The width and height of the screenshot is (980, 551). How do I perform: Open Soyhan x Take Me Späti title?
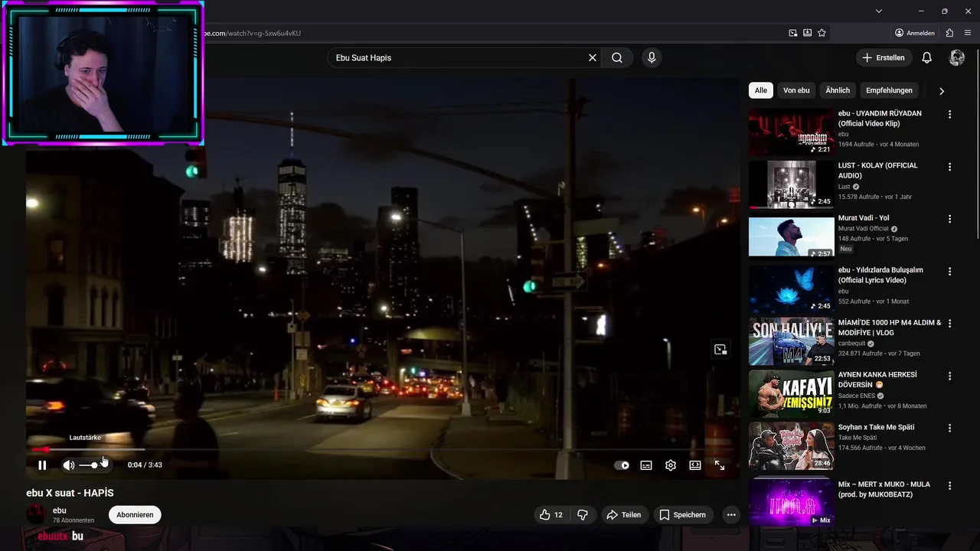[x=876, y=427]
